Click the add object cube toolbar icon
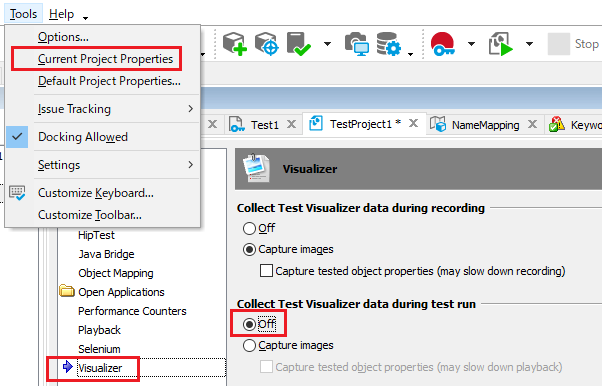 [235, 44]
